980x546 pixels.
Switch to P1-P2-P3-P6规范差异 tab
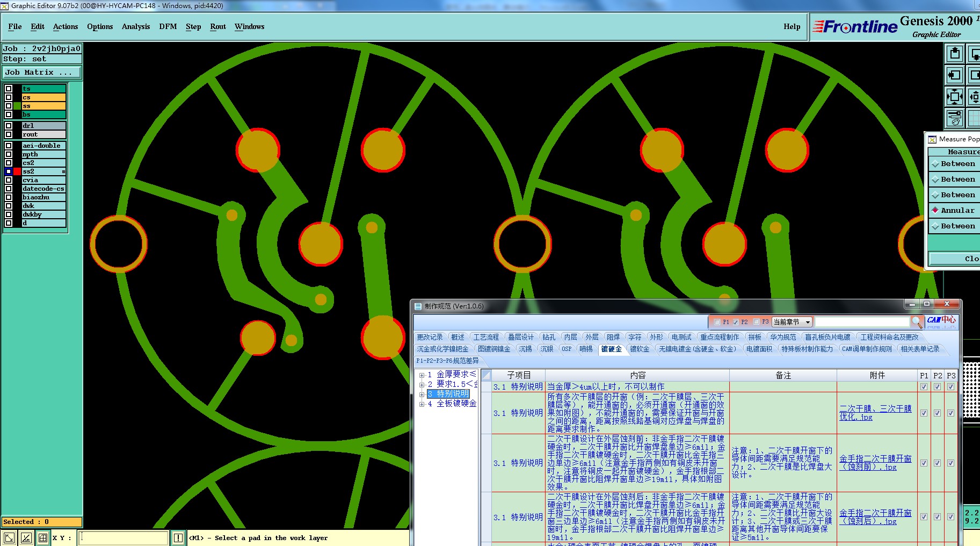447,361
